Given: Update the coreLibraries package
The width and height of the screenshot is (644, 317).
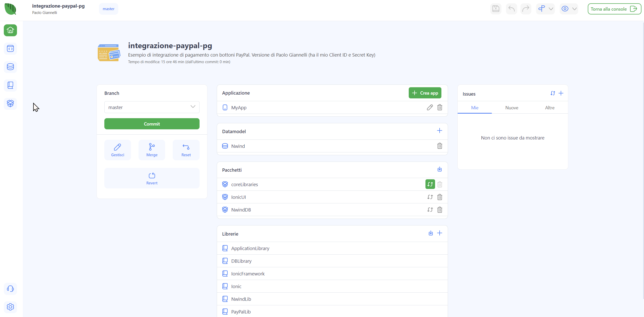Looking at the screenshot, I should [x=430, y=184].
